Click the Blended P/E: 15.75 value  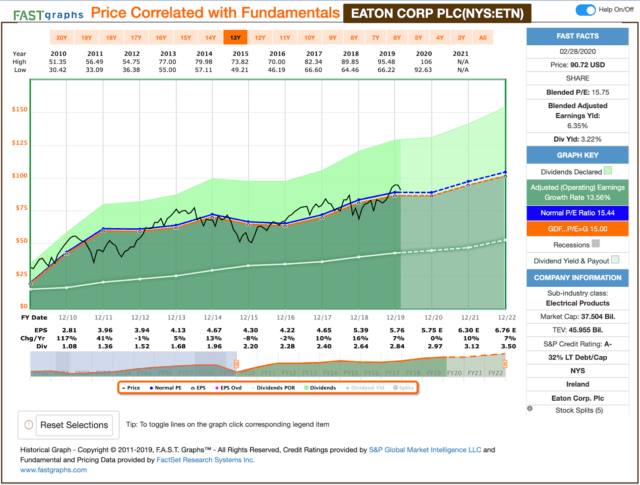point(578,92)
